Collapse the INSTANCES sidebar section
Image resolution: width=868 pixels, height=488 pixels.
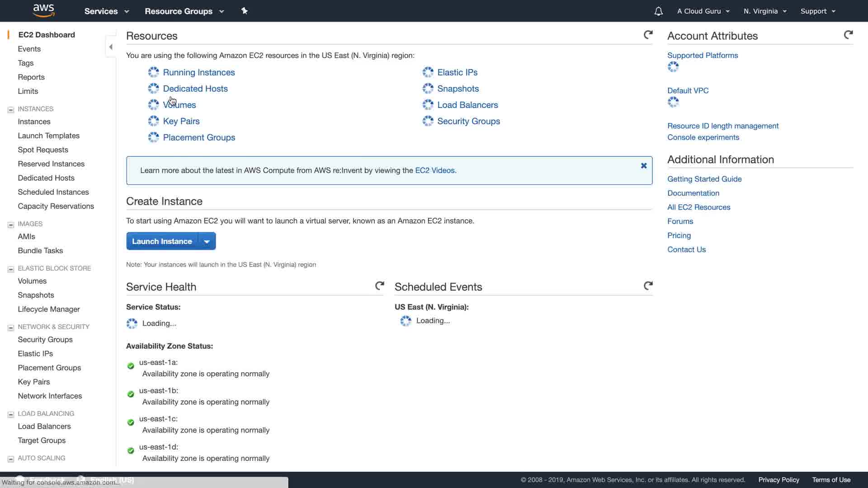[x=11, y=109]
